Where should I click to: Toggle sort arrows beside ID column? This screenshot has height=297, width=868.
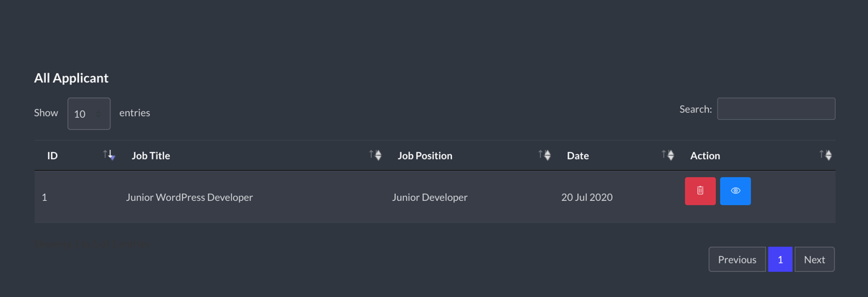tap(109, 155)
